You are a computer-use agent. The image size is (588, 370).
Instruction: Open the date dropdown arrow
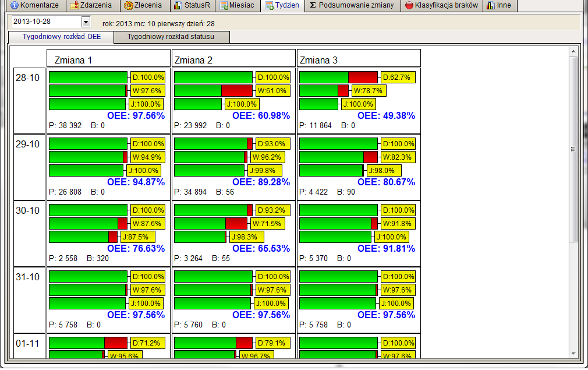[x=86, y=22]
